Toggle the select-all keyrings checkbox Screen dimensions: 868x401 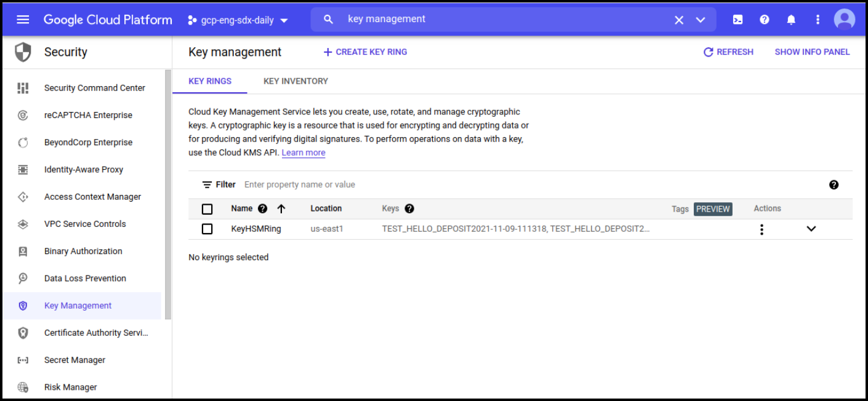point(207,208)
